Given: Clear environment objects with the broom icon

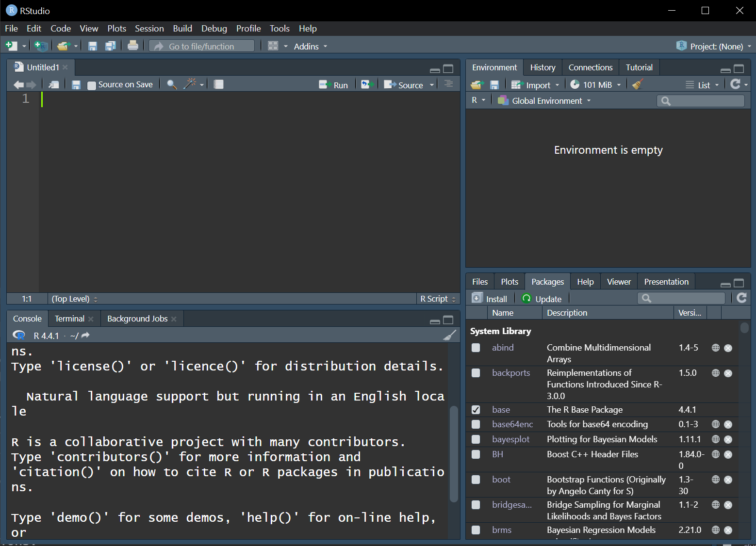Looking at the screenshot, I should tap(638, 84).
